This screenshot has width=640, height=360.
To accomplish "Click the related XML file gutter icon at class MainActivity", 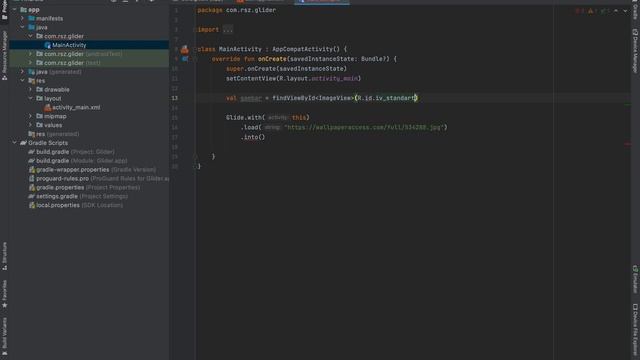I will pyautogui.click(x=185, y=49).
